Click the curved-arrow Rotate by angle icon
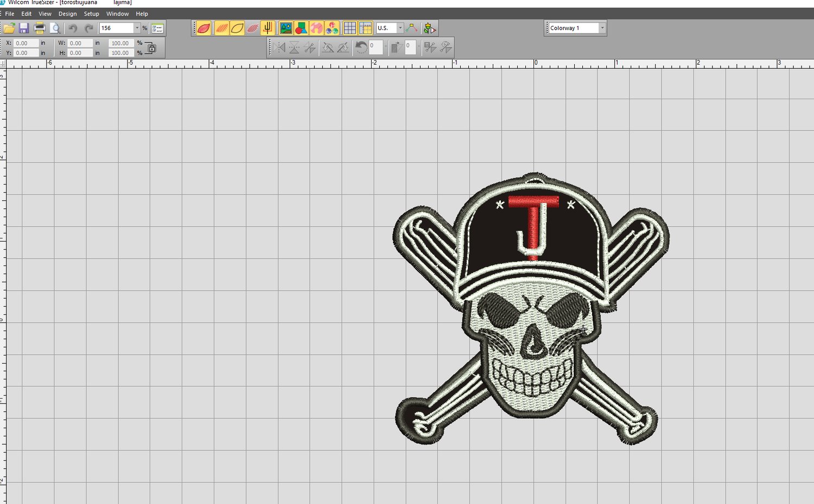 [361, 48]
